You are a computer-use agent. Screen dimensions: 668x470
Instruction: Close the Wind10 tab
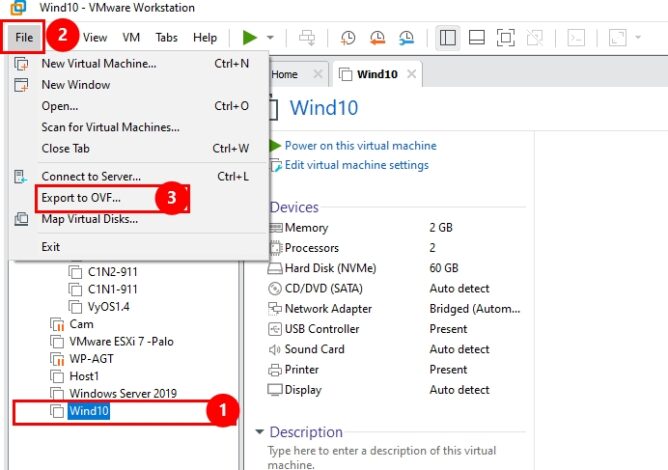[x=411, y=74]
